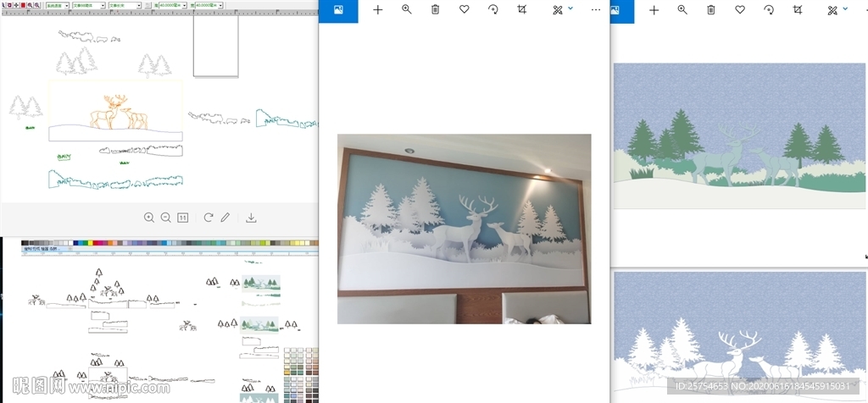
Task: Click the plus icon in right Photos window
Action: pos(654,10)
